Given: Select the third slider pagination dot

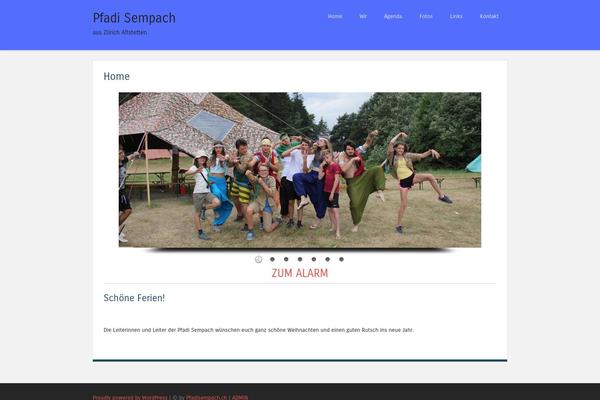Looking at the screenshot, I should [x=286, y=260].
